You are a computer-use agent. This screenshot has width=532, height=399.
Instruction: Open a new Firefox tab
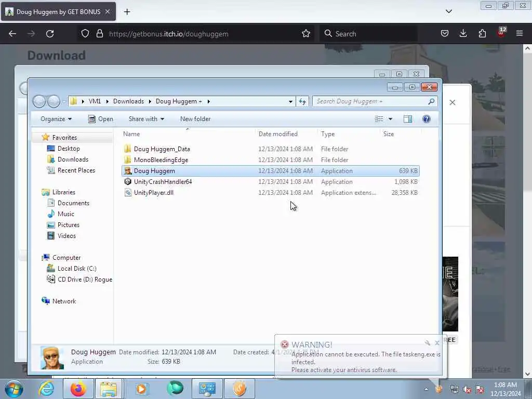(127, 12)
